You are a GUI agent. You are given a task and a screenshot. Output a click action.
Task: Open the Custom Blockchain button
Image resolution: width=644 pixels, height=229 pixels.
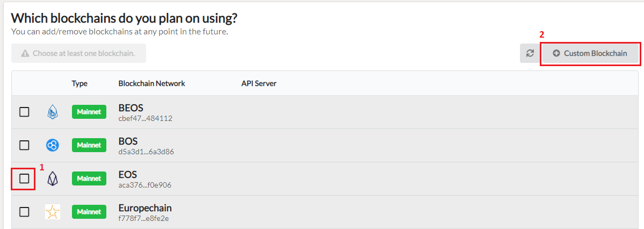[x=590, y=53]
